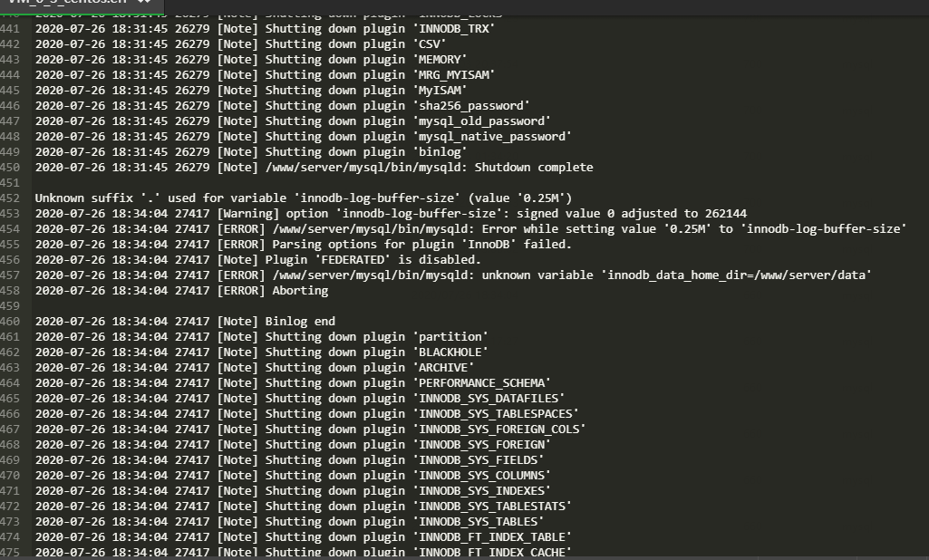Select empty line number 451 in the gutter
Image resolution: width=929 pixels, height=560 pixels.
(x=10, y=182)
